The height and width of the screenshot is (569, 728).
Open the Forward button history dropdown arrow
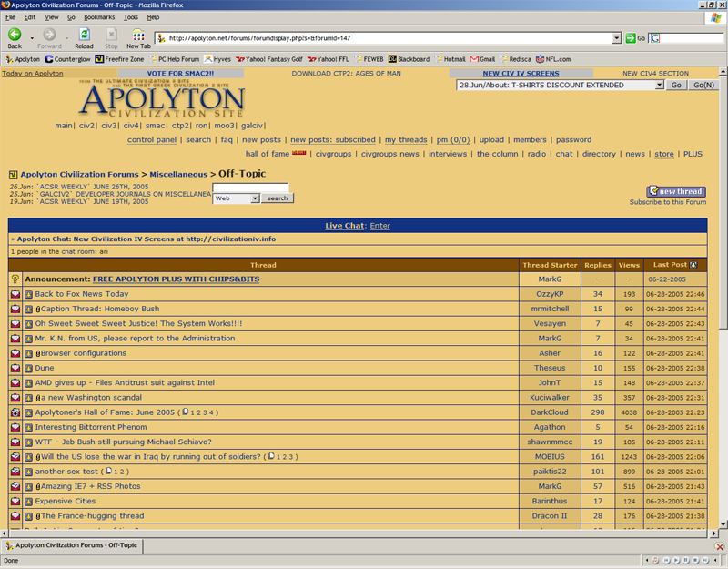(x=66, y=38)
